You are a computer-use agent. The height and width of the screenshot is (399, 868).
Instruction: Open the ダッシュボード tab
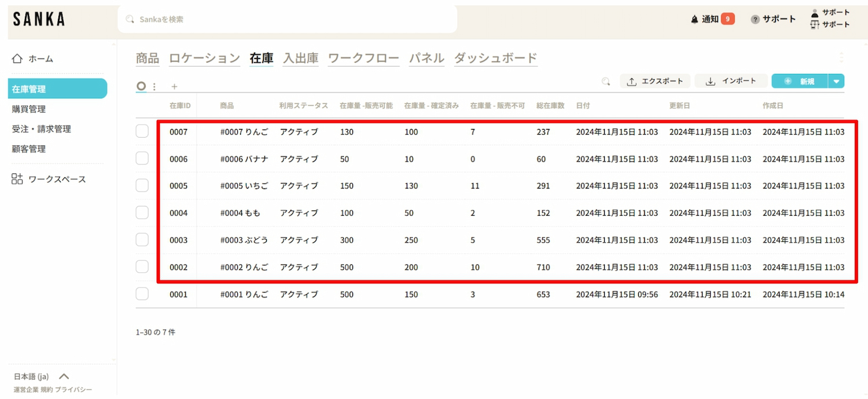tap(495, 58)
